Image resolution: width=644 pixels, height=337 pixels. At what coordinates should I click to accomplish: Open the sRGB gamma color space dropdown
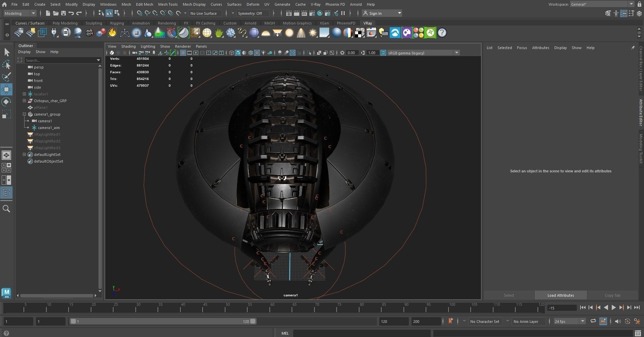coord(423,53)
